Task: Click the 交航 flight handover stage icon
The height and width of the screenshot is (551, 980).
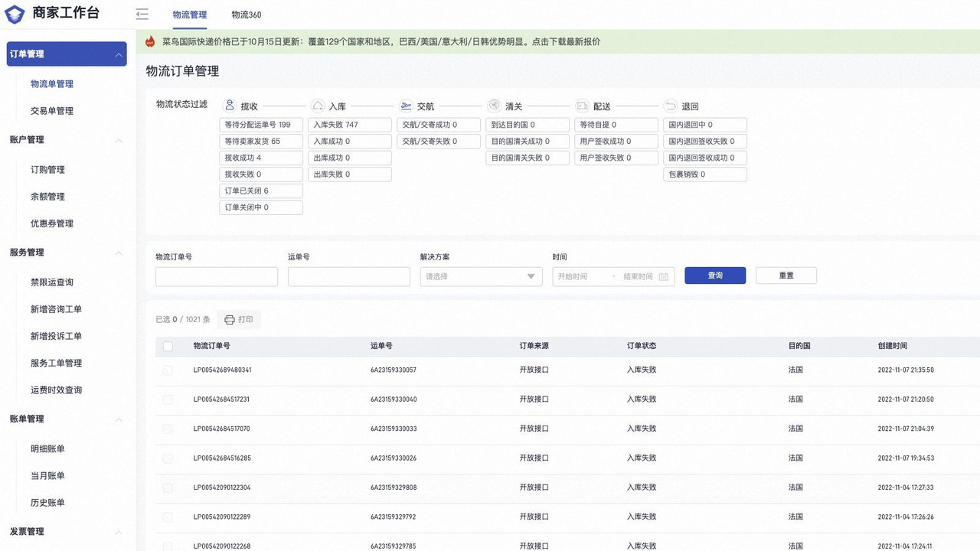Action: tap(406, 106)
